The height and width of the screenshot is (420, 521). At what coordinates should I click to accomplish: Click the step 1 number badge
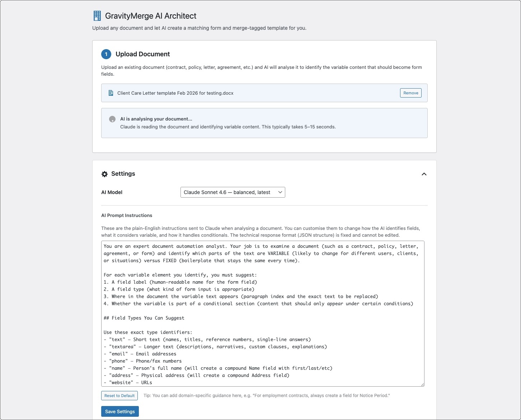point(106,54)
